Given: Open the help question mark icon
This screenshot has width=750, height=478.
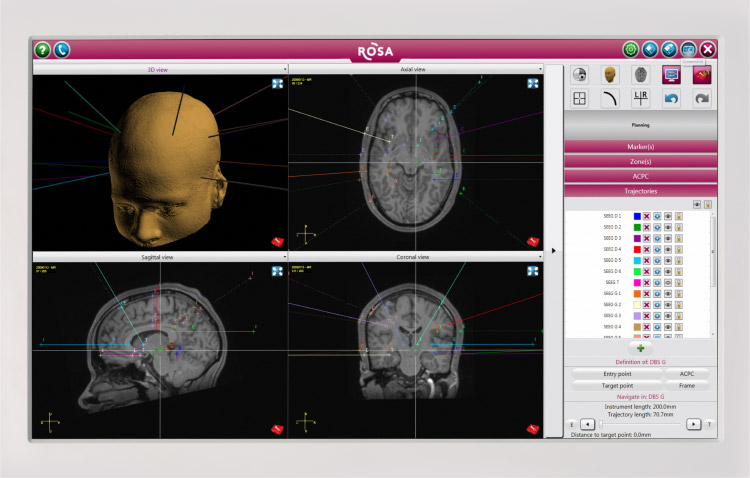Looking at the screenshot, I should point(42,49).
